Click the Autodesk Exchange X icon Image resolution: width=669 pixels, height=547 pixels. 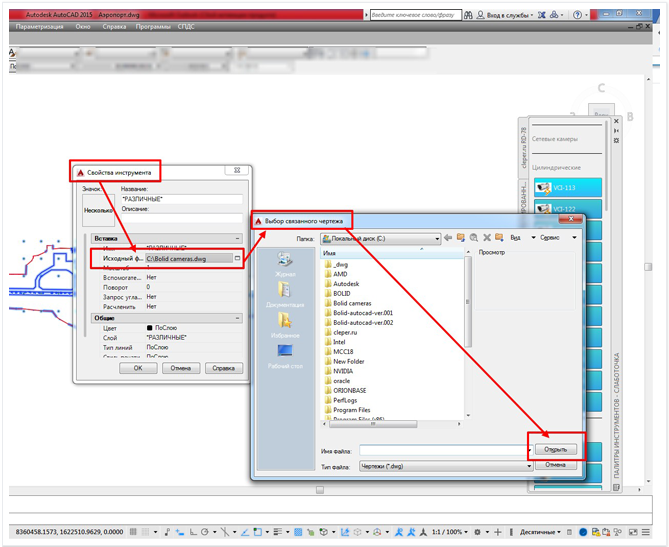[x=541, y=15]
